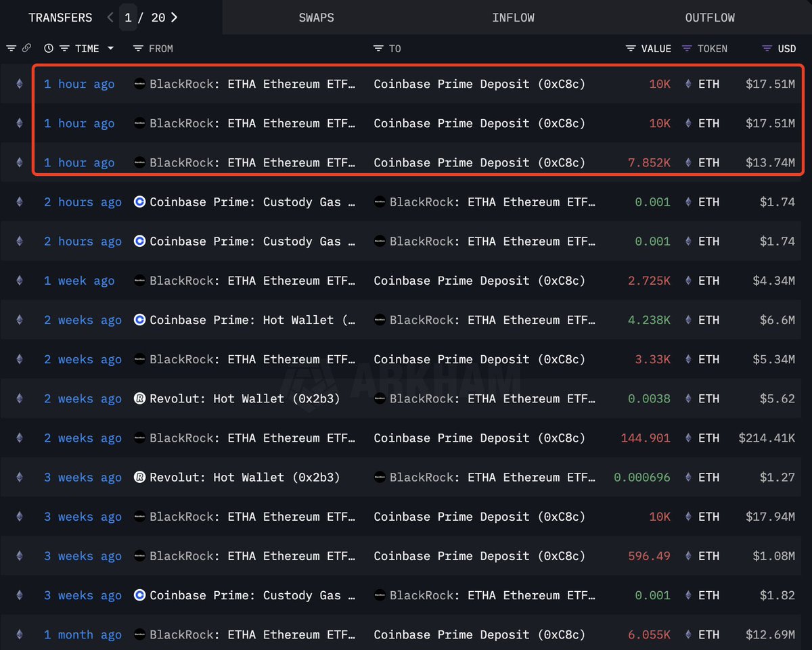Viewport: 812px width, 650px height.
Task: Click the Coinbase Prime icon on row four
Action: 139,202
